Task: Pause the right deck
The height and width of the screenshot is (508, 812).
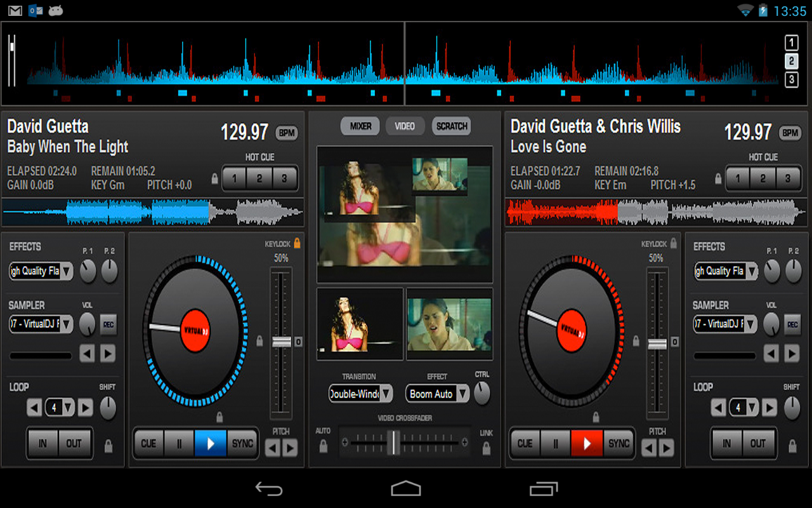Action: point(556,443)
